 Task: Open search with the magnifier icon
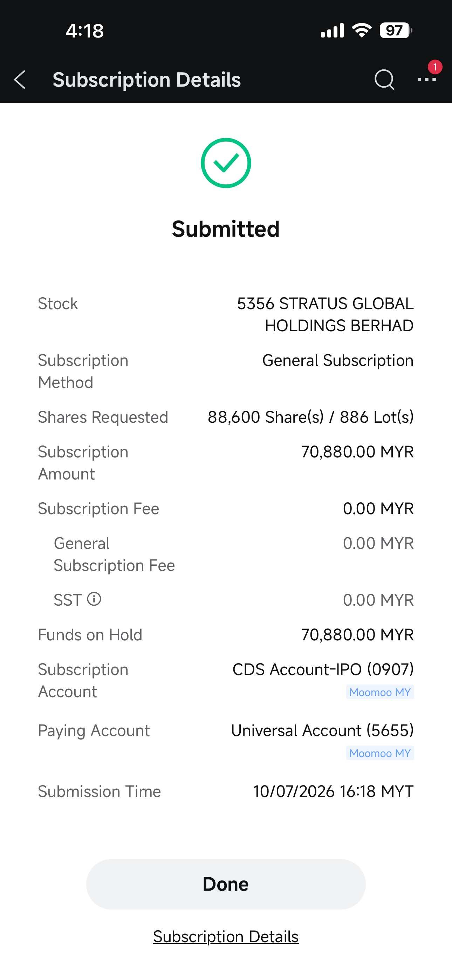(384, 80)
